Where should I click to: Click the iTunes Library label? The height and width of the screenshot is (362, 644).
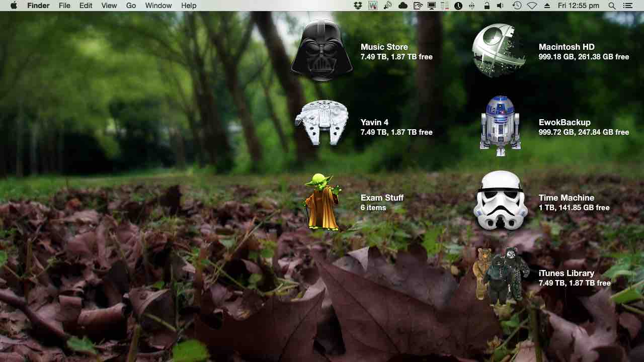click(x=567, y=273)
